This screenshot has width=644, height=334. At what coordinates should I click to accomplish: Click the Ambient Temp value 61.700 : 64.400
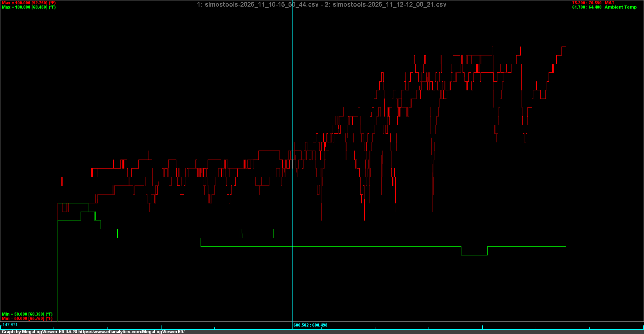[587, 7]
